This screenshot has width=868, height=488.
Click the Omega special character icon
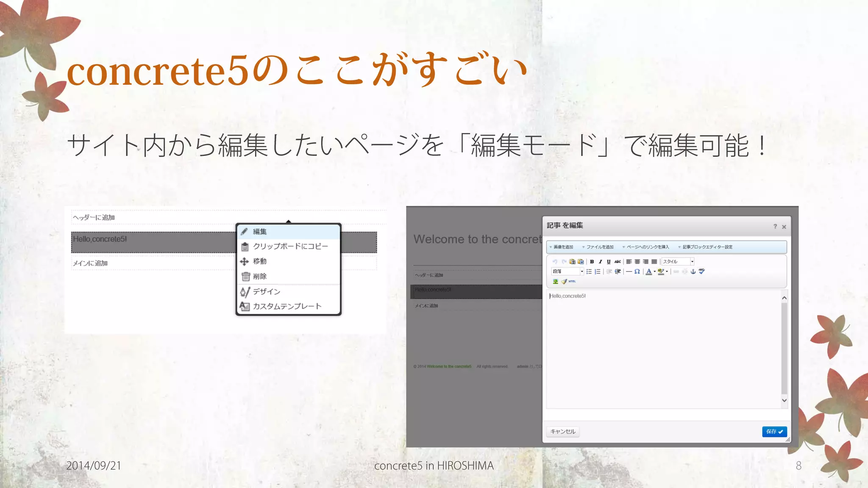tap(637, 272)
